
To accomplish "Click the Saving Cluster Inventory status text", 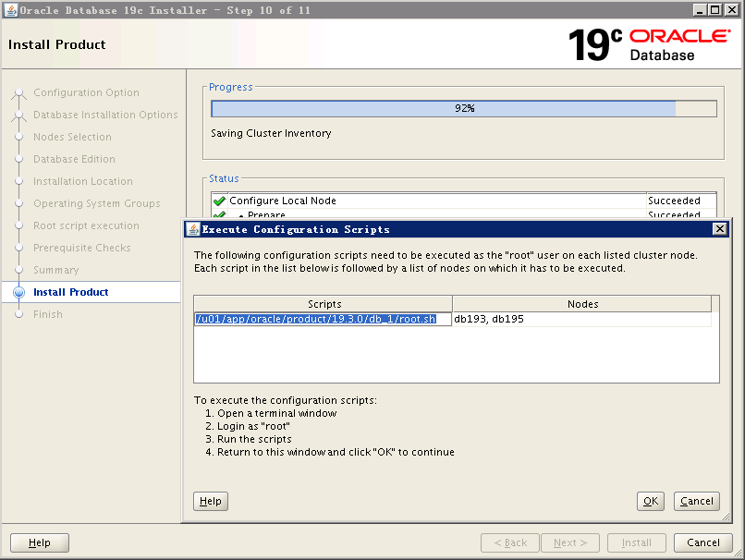I will point(271,133).
